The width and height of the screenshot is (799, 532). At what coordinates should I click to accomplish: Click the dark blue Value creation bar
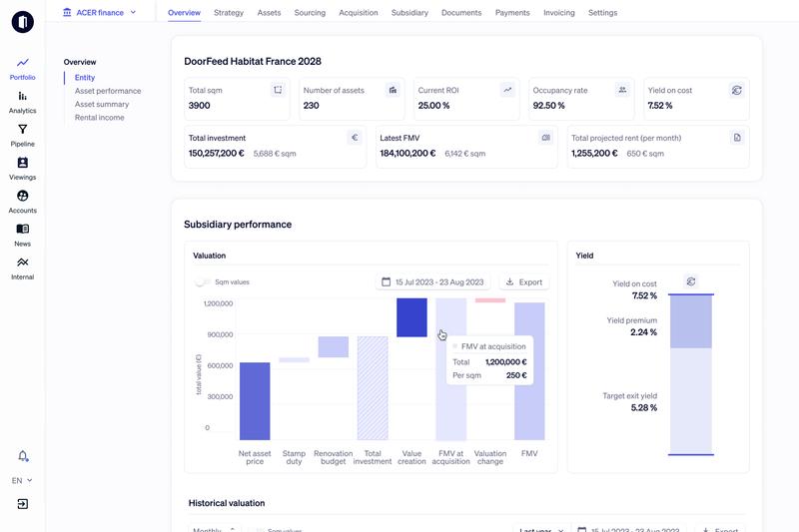point(411,317)
